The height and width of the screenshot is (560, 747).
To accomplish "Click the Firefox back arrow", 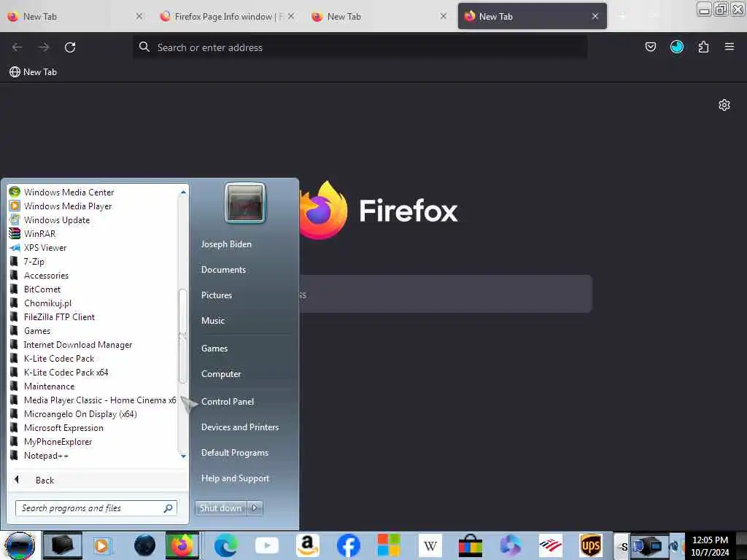I will [x=18, y=47].
